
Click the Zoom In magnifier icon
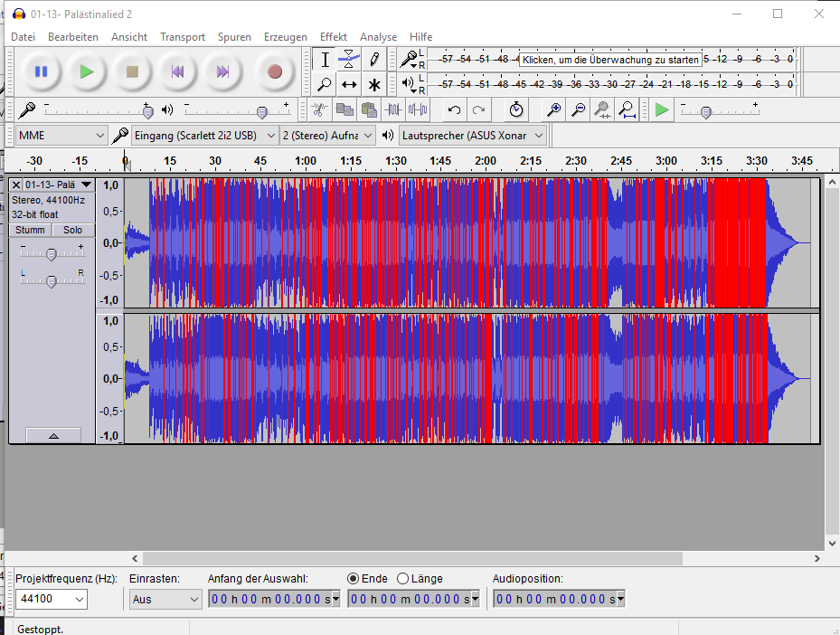553,110
